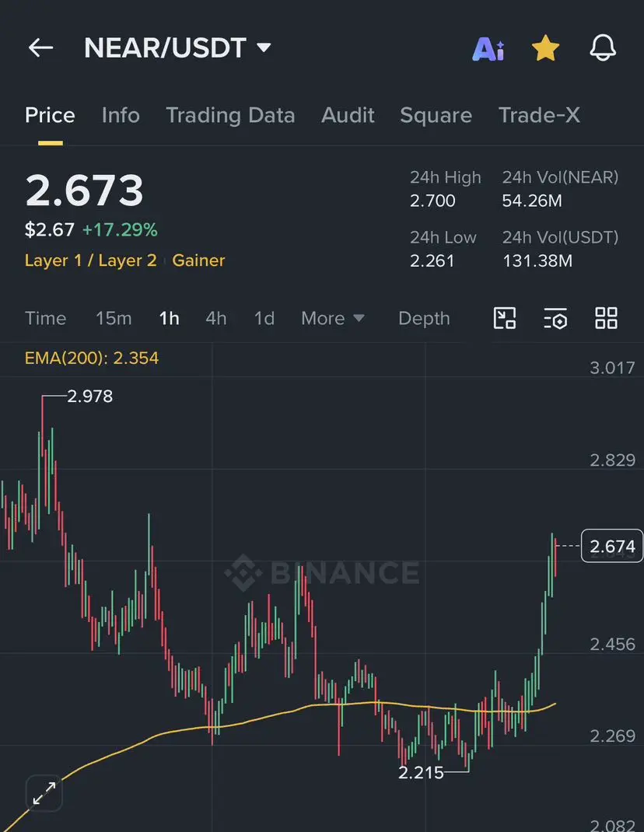The image size is (644, 832).
Task: Tap the 2.269 price axis label
Action: [612, 736]
